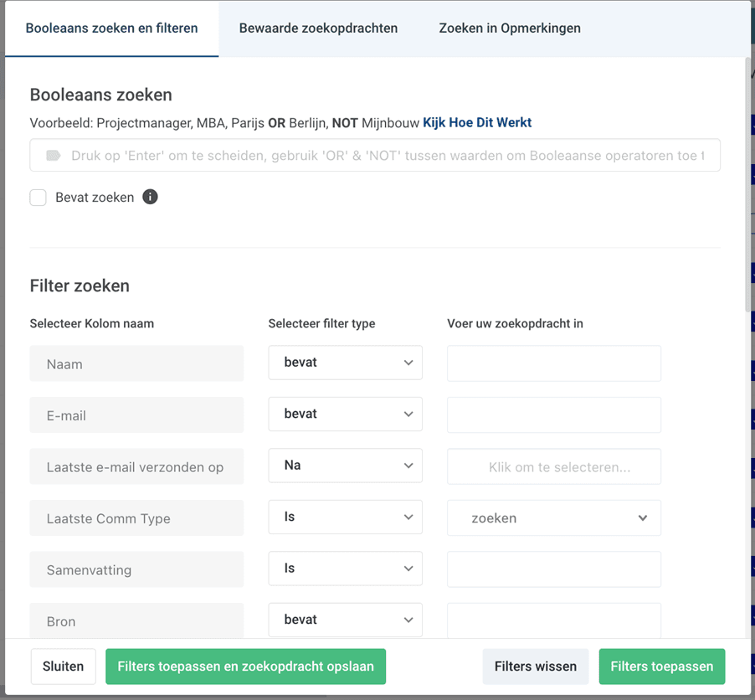Select Booleaans zoeken en filteren tab
This screenshot has width=755, height=700.
click(x=111, y=28)
